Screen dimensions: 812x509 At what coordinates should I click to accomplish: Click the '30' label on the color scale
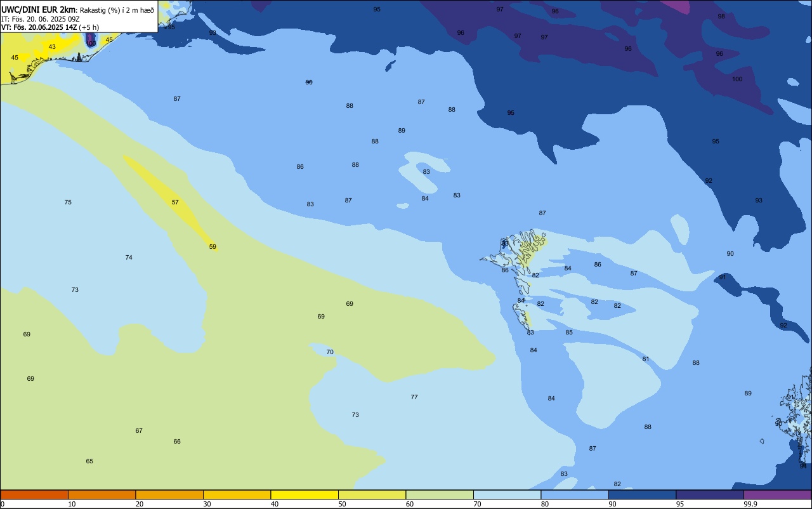[207, 504]
